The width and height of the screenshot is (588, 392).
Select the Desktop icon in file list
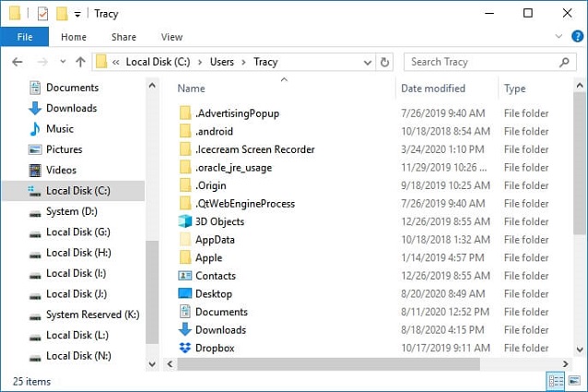pos(185,293)
